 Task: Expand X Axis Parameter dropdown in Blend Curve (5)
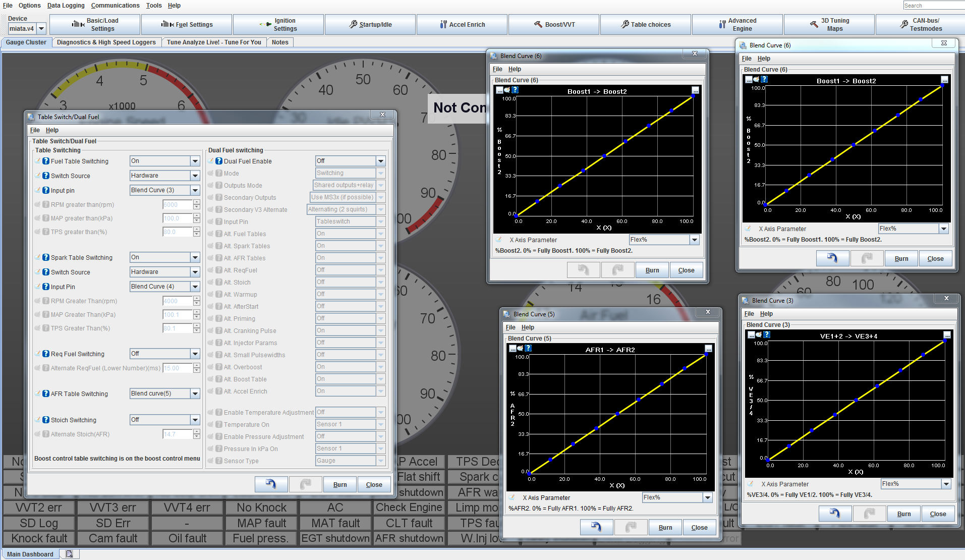pos(707,497)
